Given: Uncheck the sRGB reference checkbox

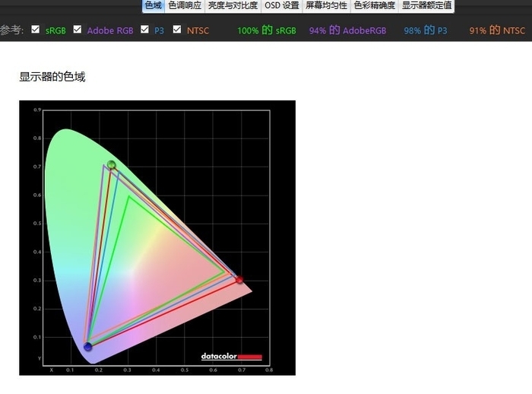Looking at the screenshot, I should point(35,29).
